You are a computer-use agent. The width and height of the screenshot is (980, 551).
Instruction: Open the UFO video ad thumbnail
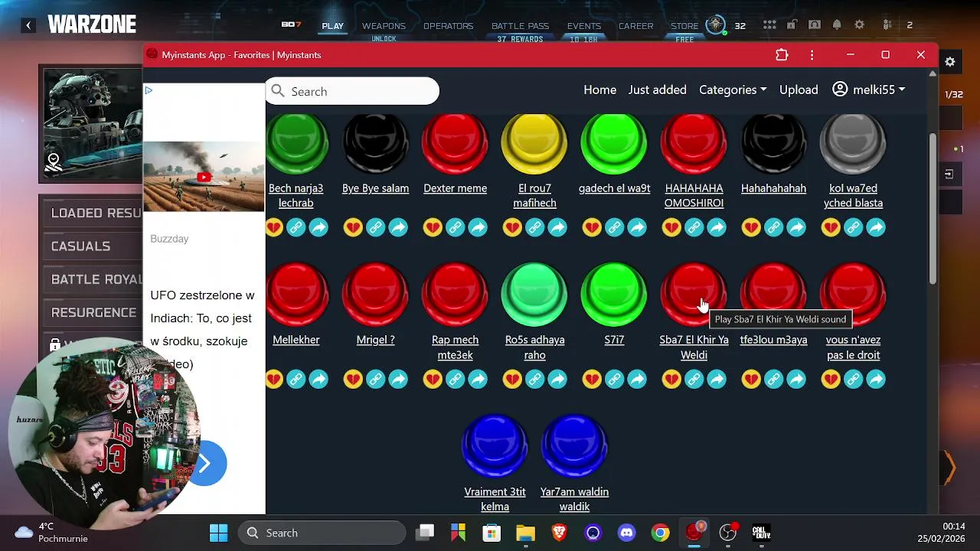tap(204, 177)
